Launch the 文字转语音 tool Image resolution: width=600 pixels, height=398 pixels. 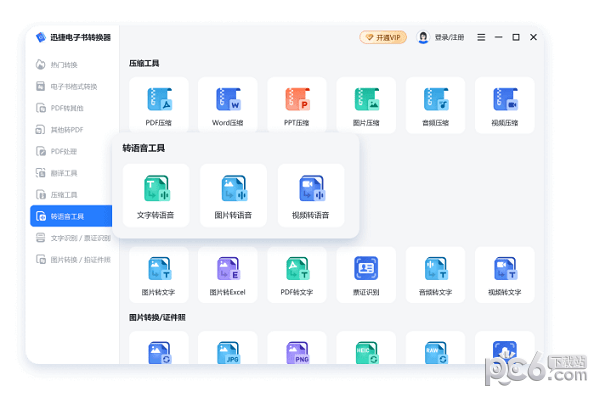pyautogui.click(x=156, y=196)
